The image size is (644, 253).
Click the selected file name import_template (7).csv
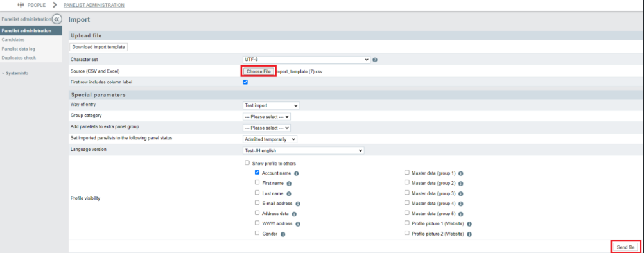coord(300,71)
